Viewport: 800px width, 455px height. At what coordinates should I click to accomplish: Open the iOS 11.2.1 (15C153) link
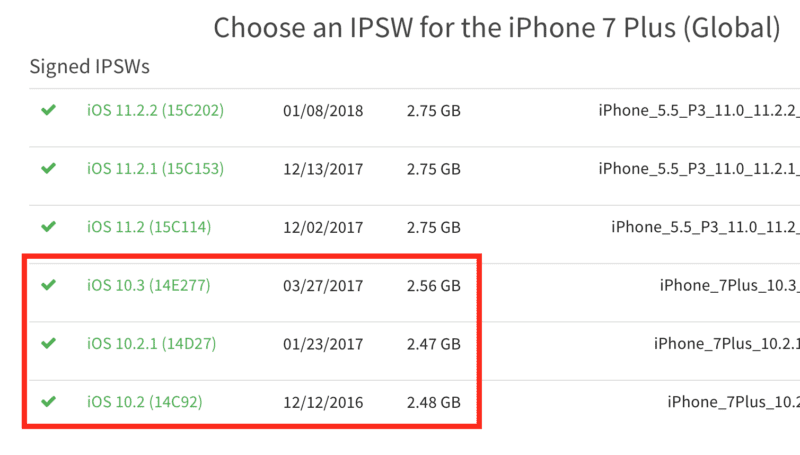click(x=155, y=169)
